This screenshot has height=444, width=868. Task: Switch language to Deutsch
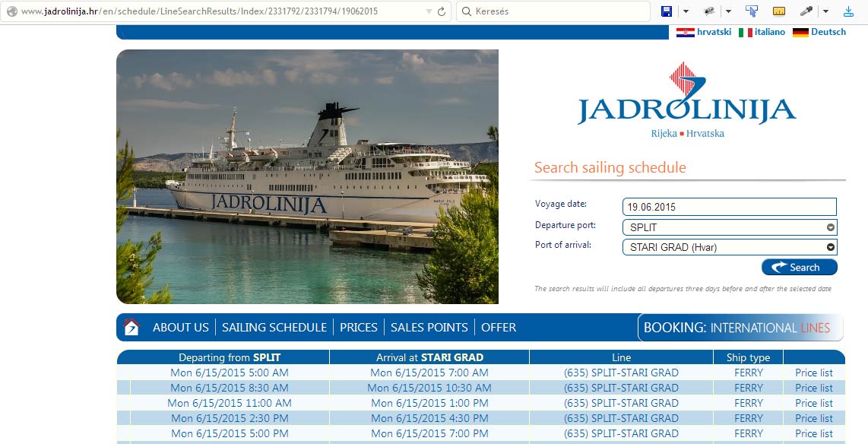(828, 32)
